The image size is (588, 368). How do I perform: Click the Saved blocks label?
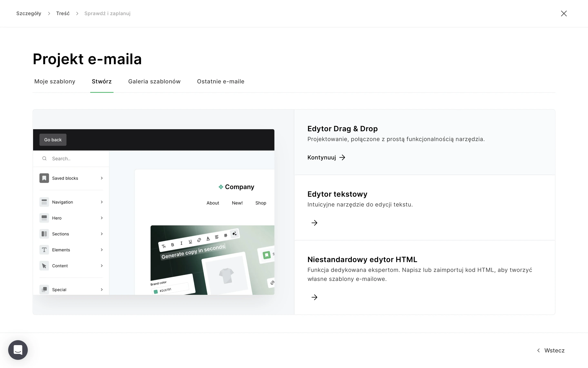tap(65, 178)
